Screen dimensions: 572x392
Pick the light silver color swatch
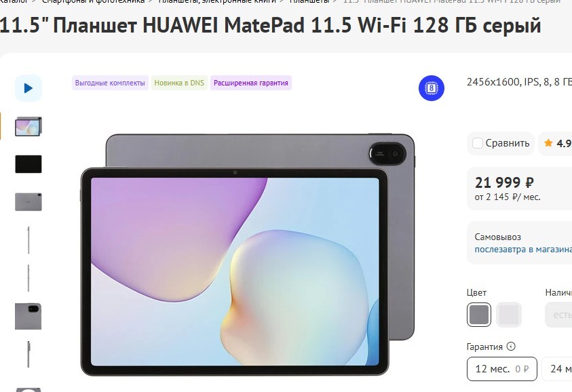(x=508, y=314)
